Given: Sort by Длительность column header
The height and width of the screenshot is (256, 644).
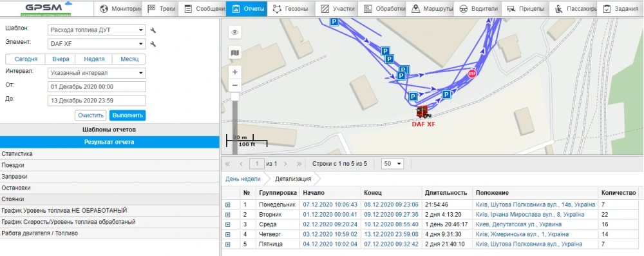Looking at the screenshot, I should tap(446, 193).
